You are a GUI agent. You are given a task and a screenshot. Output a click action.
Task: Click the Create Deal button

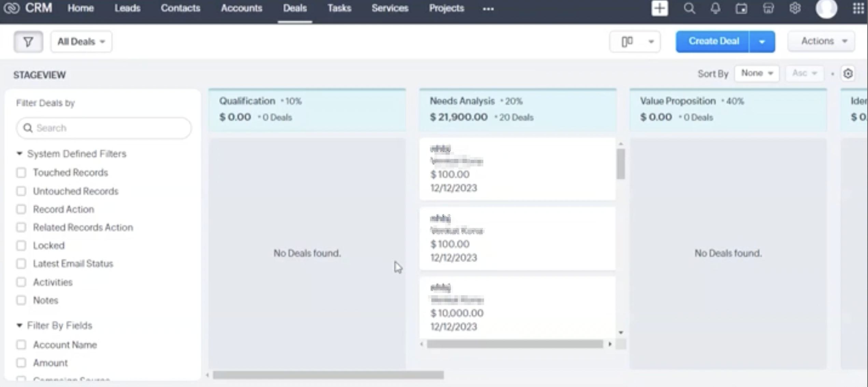tap(714, 41)
